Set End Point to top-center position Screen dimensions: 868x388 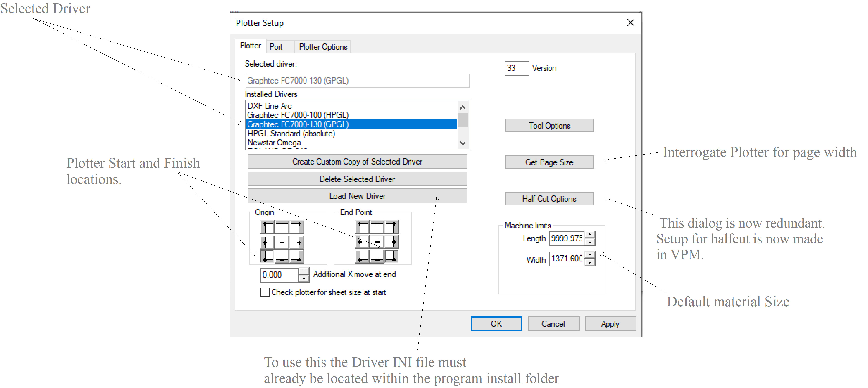[x=377, y=227]
